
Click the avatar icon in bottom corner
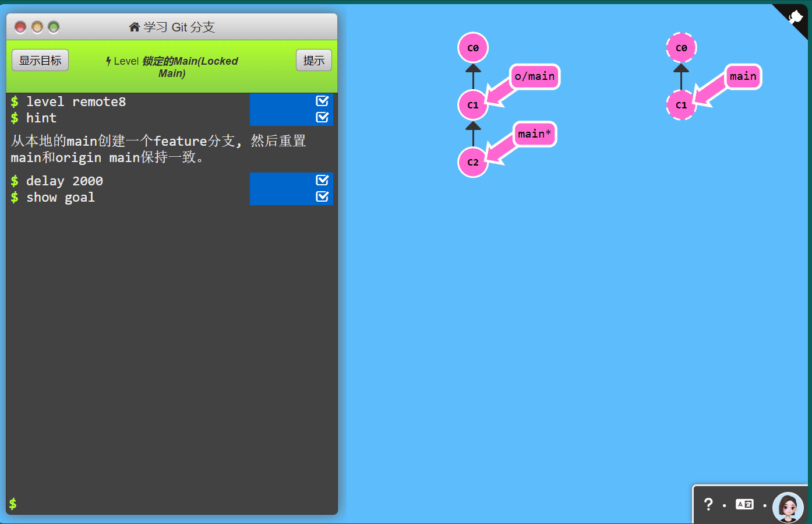[x=788, y=507]
